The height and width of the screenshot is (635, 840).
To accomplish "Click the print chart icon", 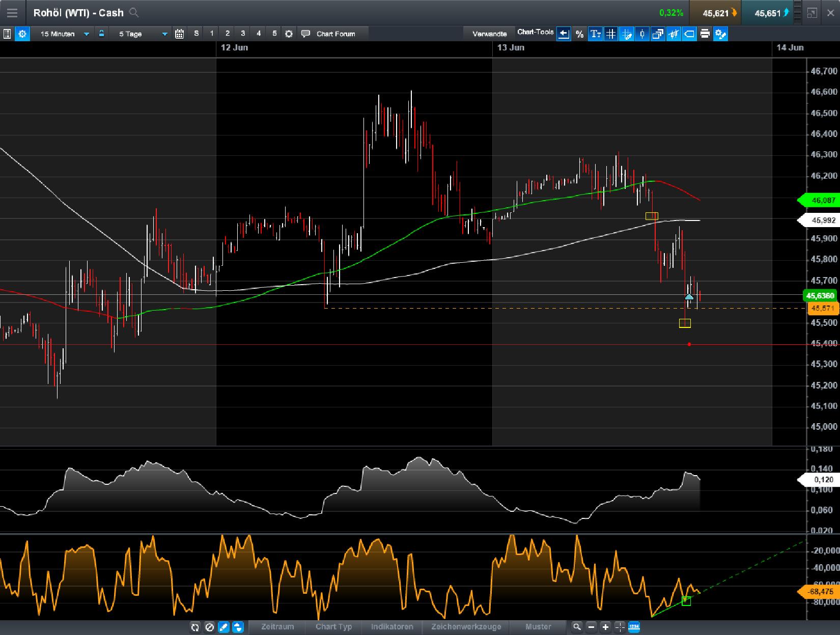I will [705, 34].
